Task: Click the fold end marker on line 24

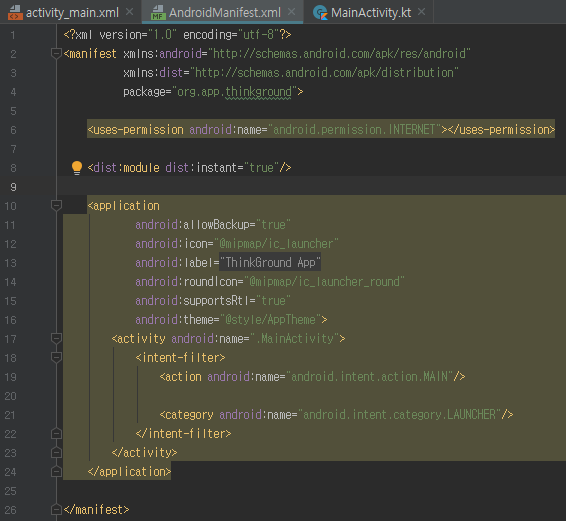Action: click(x=56, y=472)
